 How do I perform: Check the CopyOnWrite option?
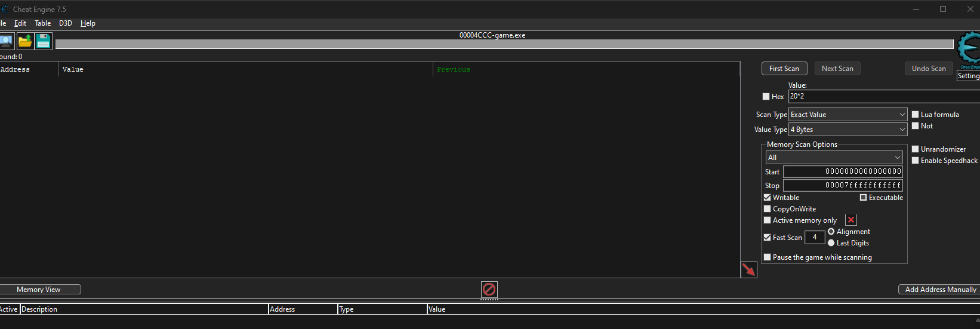coord(768,209)
